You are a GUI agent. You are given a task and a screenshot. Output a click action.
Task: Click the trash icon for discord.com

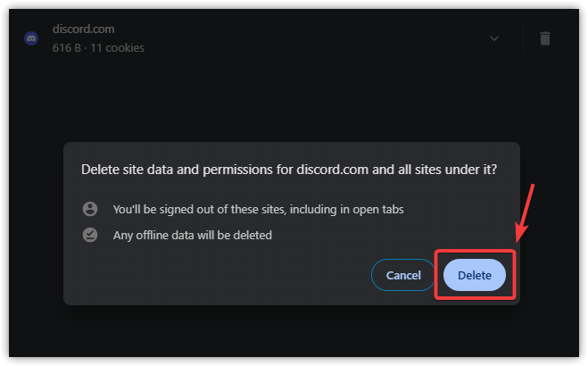545,38
